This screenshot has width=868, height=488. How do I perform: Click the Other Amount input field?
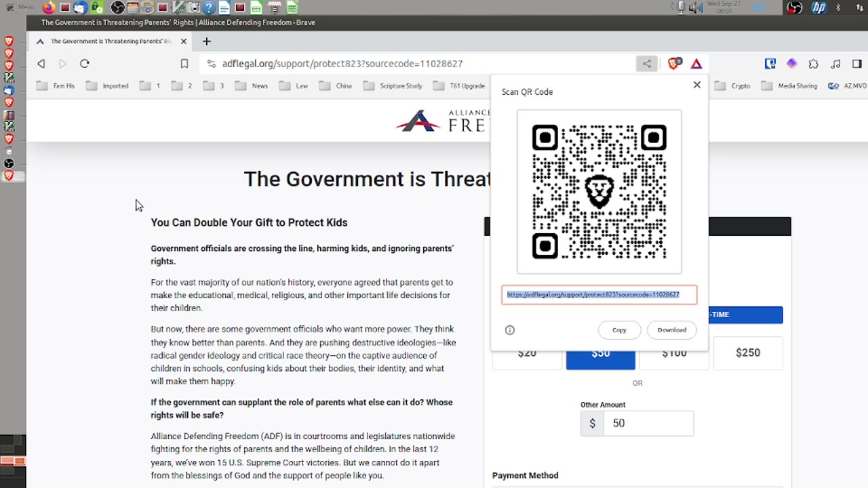(x=648, y=423)
